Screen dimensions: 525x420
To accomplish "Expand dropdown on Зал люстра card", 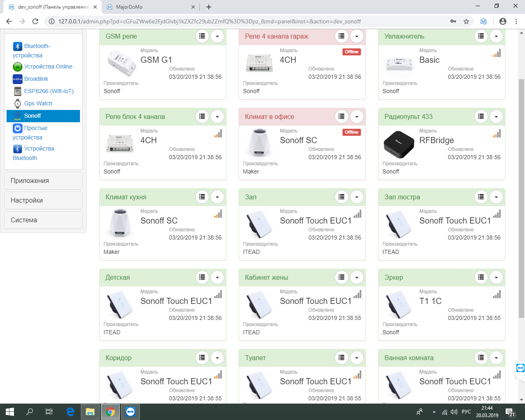I will click(496, 197).
